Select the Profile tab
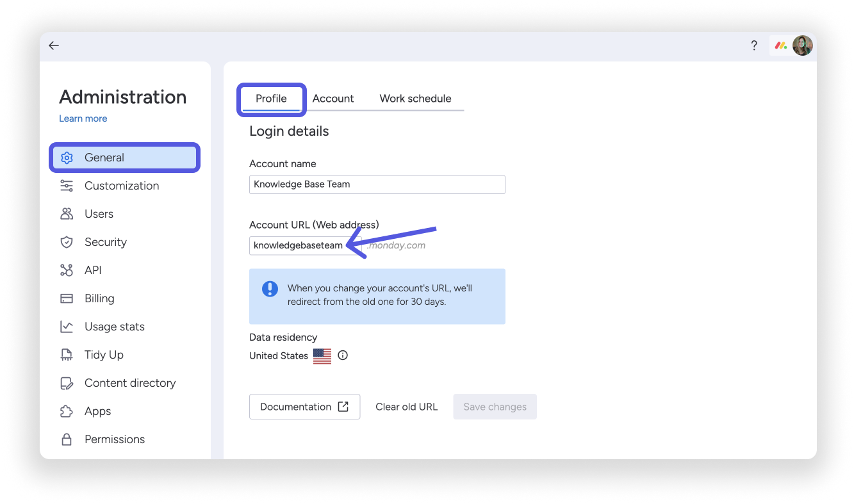The width and height of the screenshot is (854, 504). pos(271,98)
